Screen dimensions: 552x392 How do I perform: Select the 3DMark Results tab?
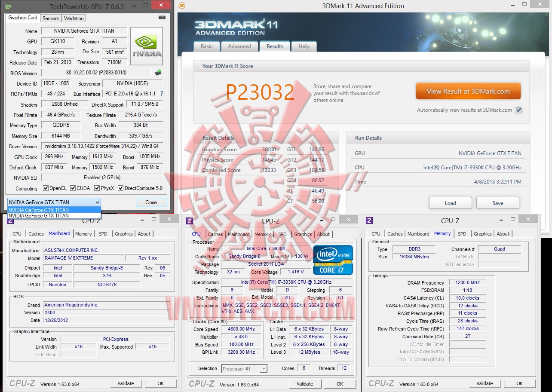[x=275, y=46]
